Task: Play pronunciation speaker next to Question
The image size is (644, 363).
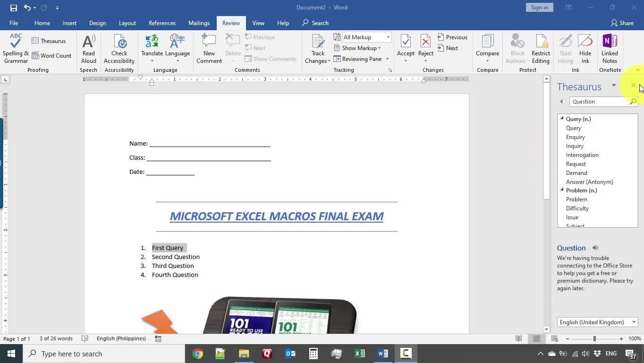Action: pos(595,248)
